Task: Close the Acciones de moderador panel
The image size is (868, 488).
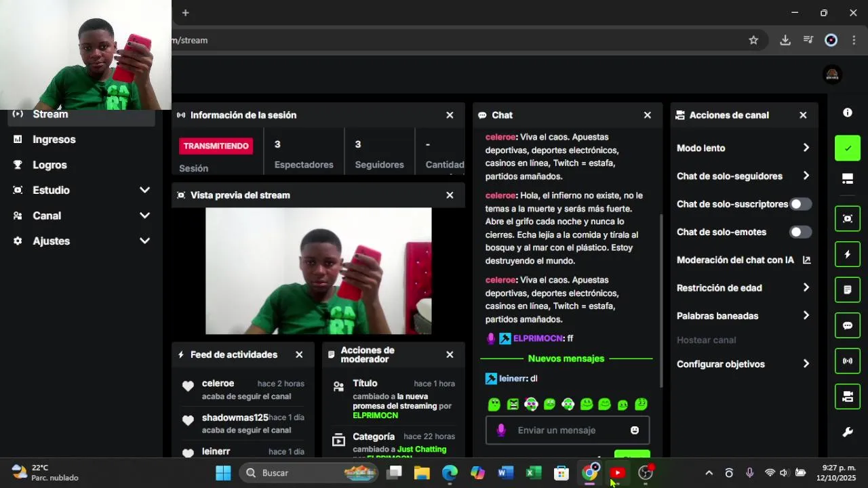Action: (450, 354)
